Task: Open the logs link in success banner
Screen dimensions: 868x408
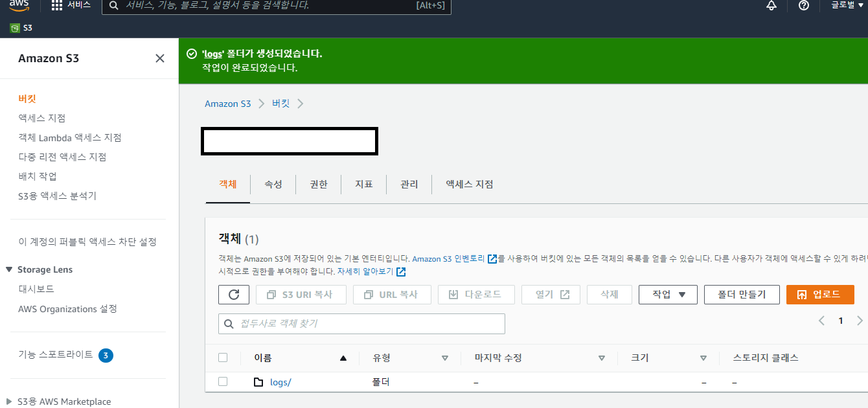Action: 213,54
